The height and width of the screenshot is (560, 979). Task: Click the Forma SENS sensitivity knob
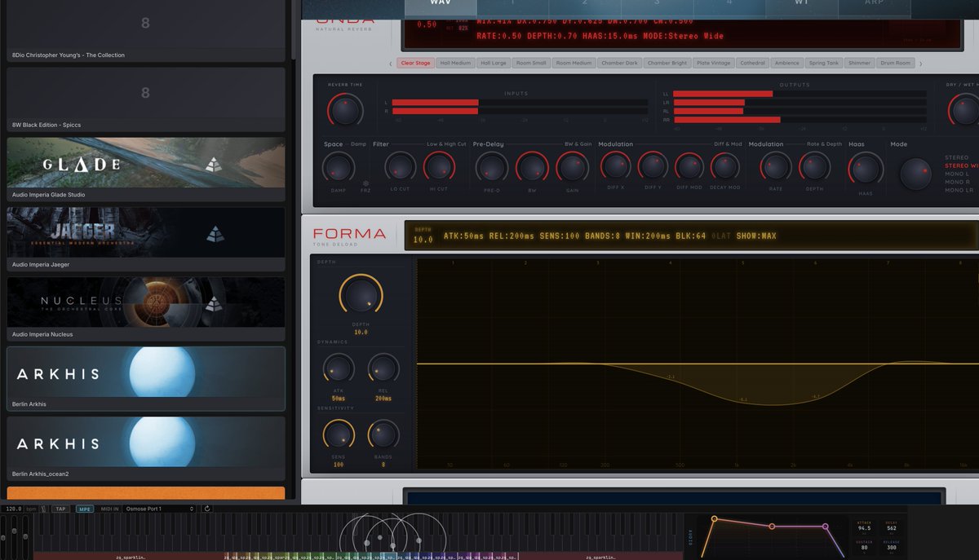338,434
